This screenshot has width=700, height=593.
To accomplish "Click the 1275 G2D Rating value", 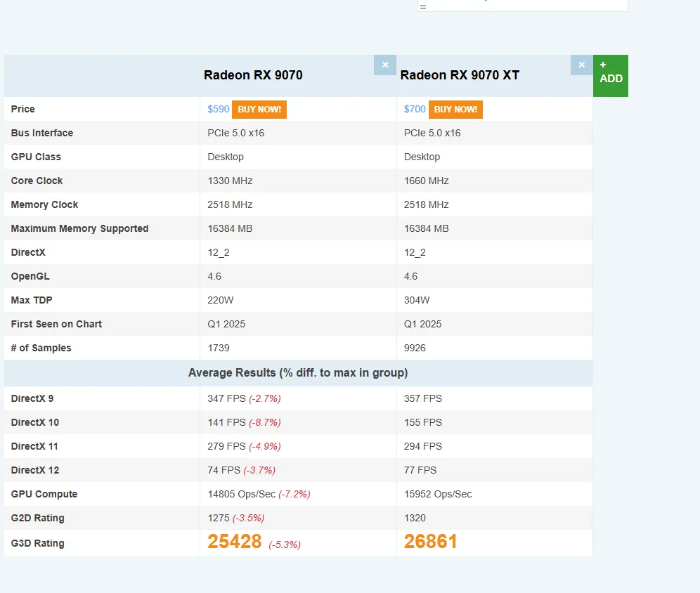I will point(219,518).
